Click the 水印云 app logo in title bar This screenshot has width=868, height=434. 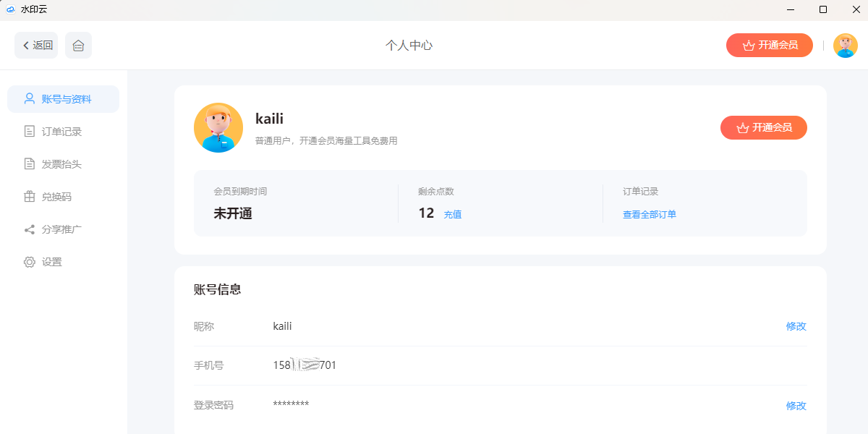11,9
